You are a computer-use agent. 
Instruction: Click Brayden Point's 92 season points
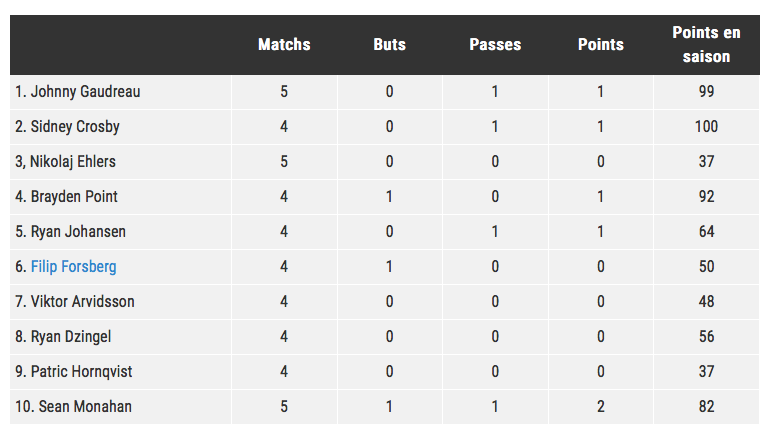[x=706, y=197]
